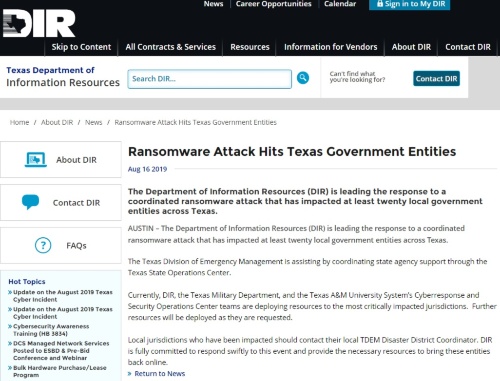
Task: Click the Hot Topics heading
Action: (x=27, y=282)
